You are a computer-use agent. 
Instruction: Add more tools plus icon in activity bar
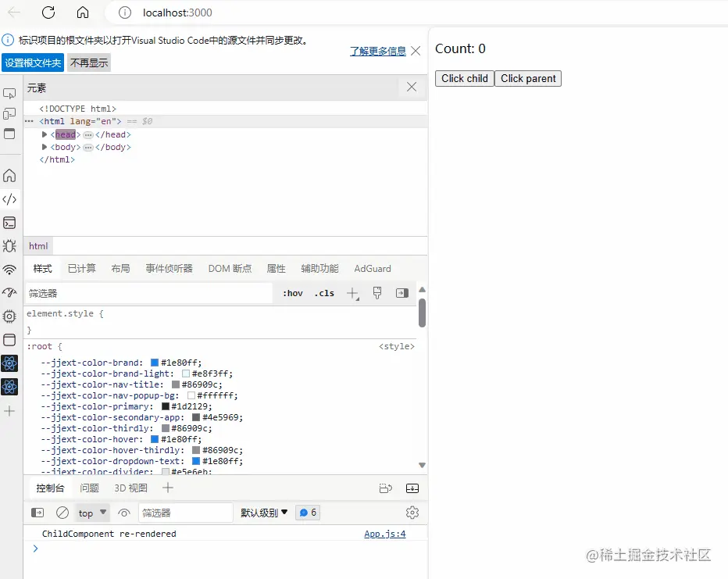tap(9, 411)
